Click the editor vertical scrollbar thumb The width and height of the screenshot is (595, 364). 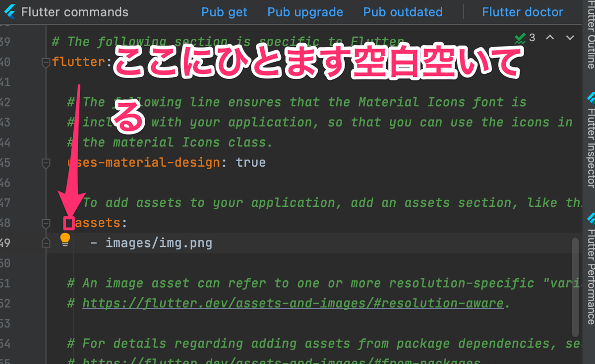click(x=575, y=287)
